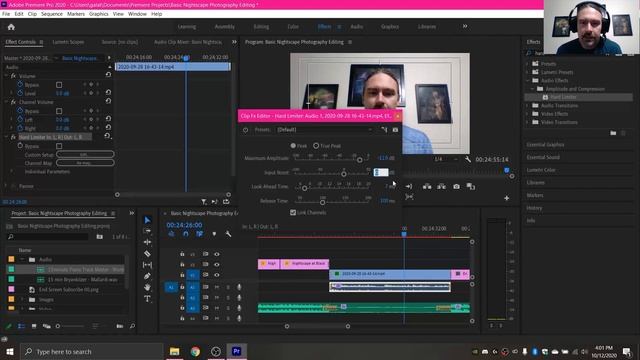Viewport: 640px width, 360px height.
Task: Click Channel Map Remap button
Action: coord(85,163)
